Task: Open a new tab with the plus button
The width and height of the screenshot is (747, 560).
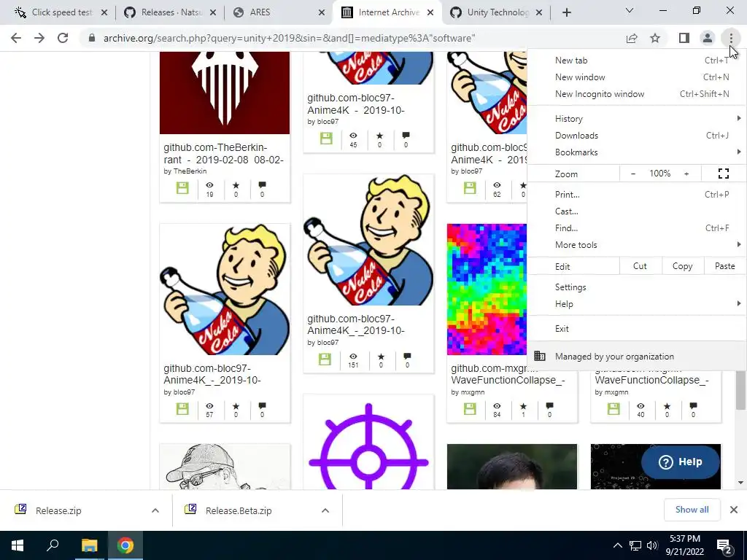Action: tap(566, 12)
